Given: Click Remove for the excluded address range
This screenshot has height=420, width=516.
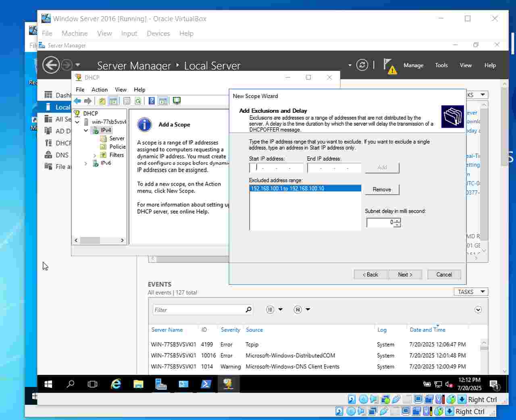Looking at the screenshot, I should [382, 189].
